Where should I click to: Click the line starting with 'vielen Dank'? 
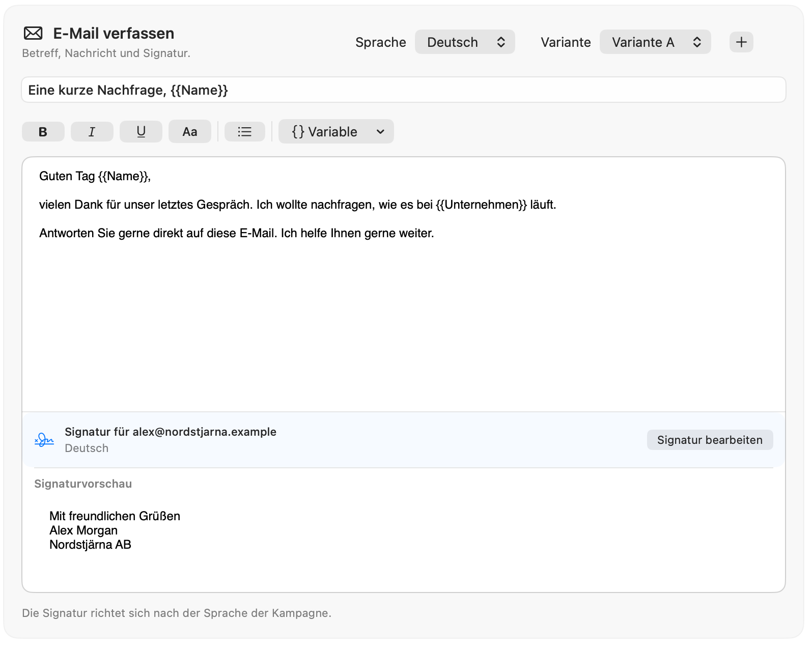(x=298, y=205)
